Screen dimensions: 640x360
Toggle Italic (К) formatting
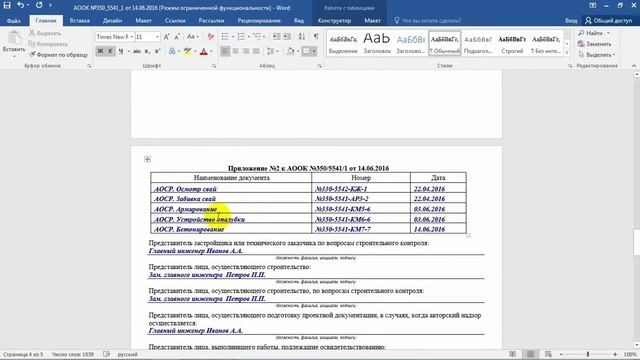[110, 51]
